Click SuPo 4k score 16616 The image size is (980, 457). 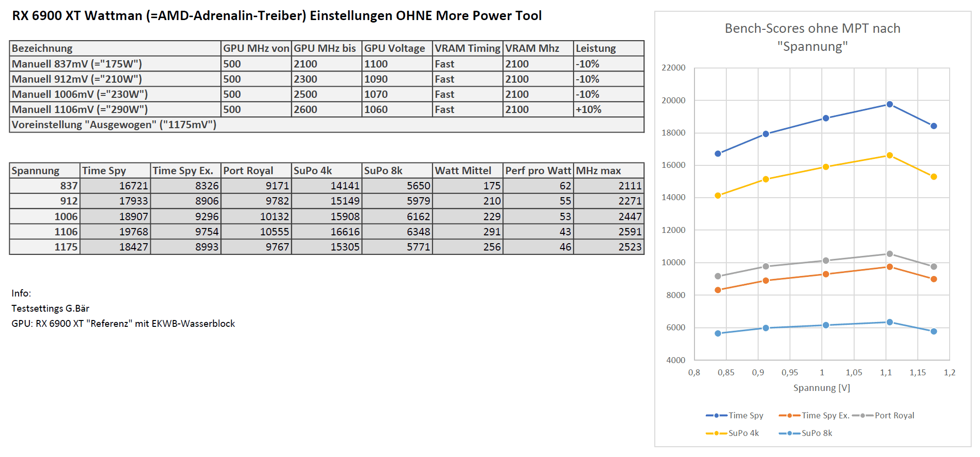pyautogui.click(x=327, y=231)
